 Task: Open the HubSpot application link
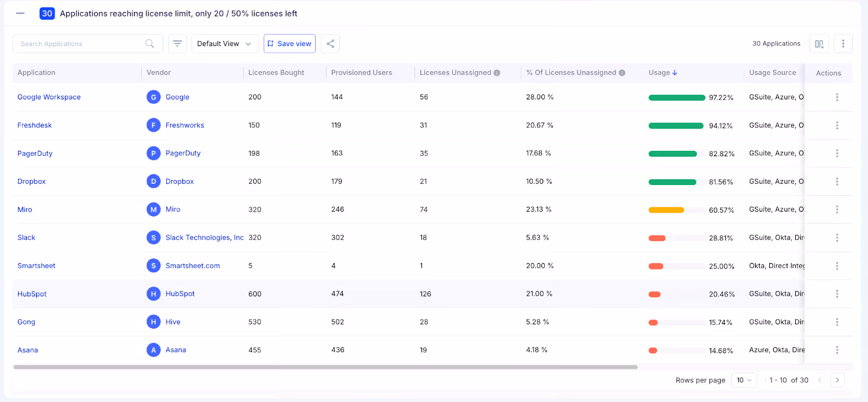tap(32, 294)
